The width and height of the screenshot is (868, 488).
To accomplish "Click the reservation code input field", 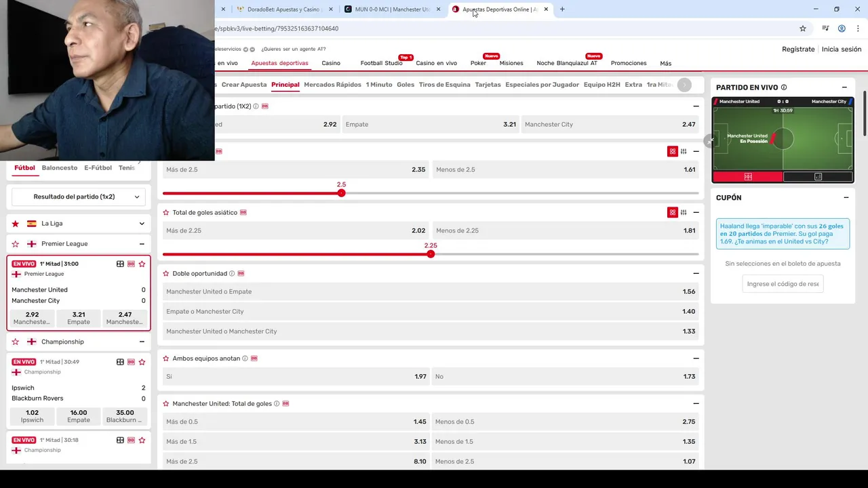I will [783, 284].
